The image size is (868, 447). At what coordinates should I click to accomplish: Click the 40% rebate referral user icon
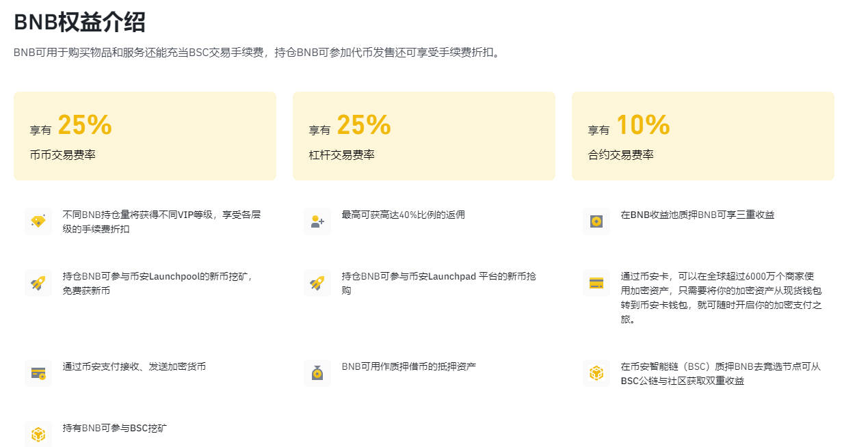coord(317,221)
